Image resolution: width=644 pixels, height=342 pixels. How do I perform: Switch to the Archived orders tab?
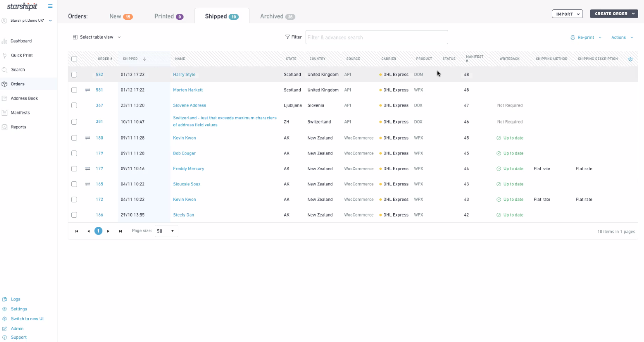tap(277, 16)
